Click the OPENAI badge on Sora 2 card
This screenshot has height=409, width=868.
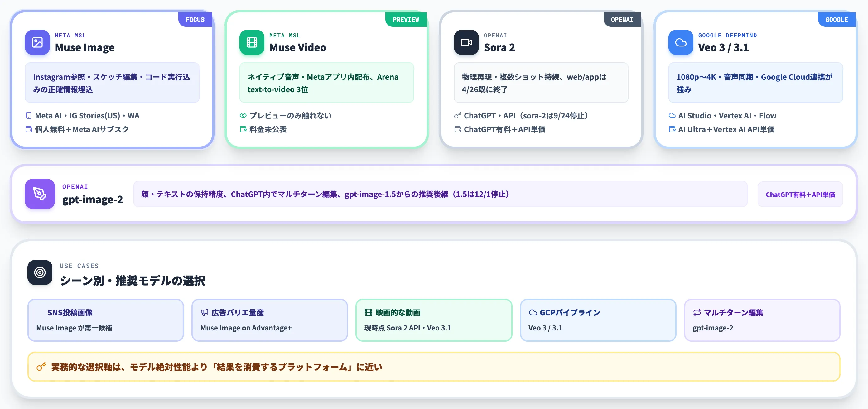[622, 20]
